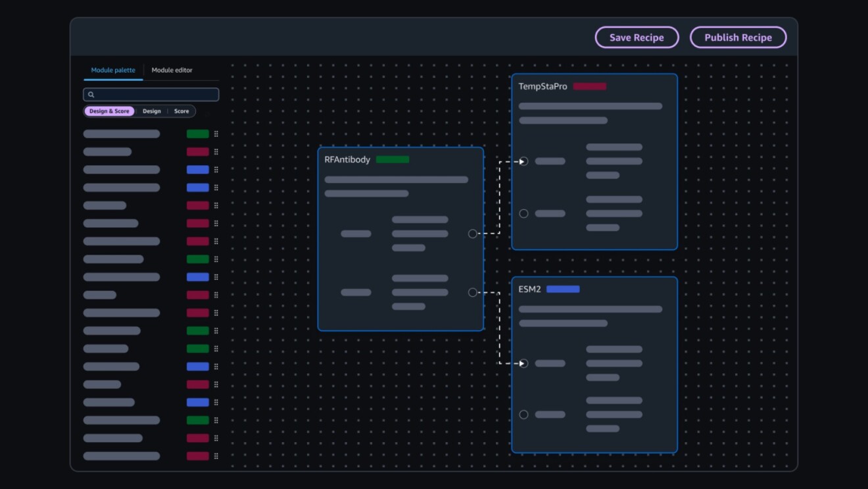This screenshot has height=489, width=868.
Task: Click ESM2's lower input port circle
Action: [x=523, y=415]
